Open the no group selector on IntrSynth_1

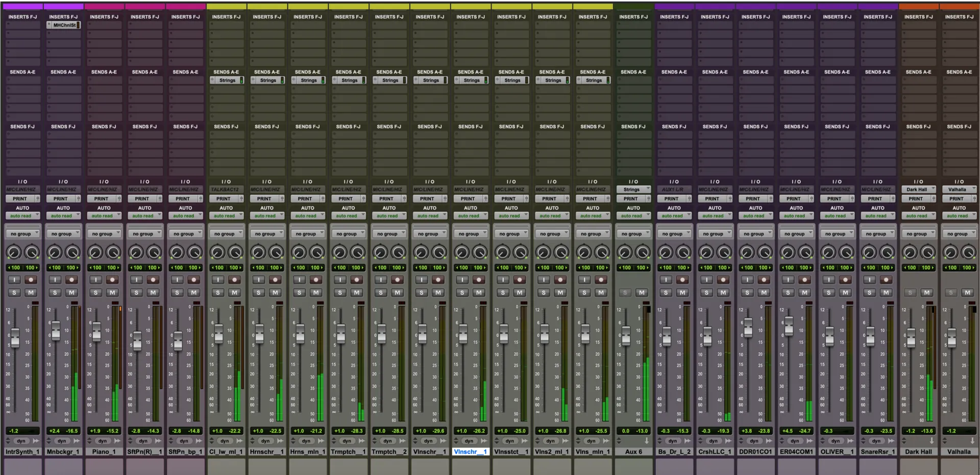[x=22, y=233]
